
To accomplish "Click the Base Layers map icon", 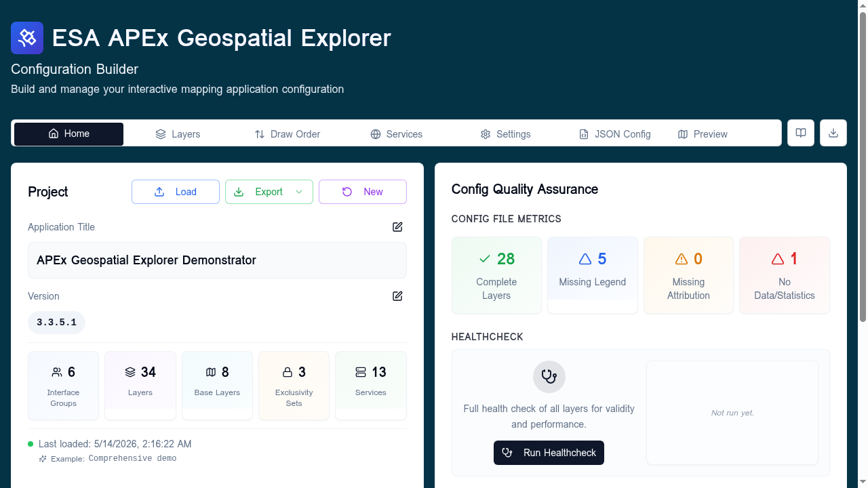I will tap(211, 372).
